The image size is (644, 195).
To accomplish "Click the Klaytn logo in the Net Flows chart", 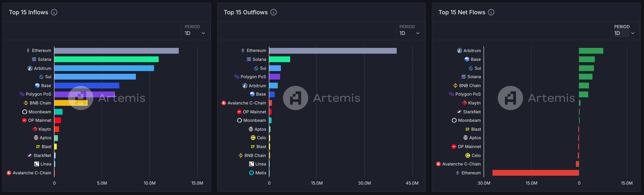I will 464,103.
